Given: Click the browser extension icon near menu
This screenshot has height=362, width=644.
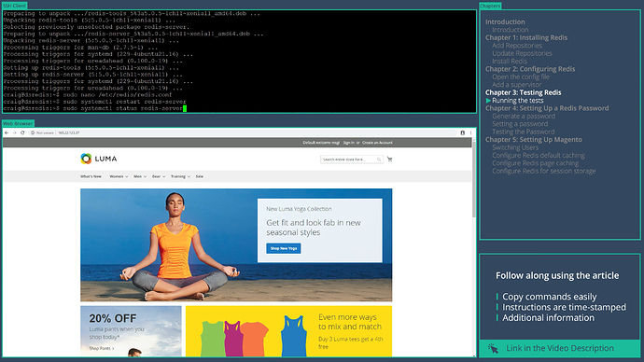Looking at the screenshot, I should click(x=462, y=132).
